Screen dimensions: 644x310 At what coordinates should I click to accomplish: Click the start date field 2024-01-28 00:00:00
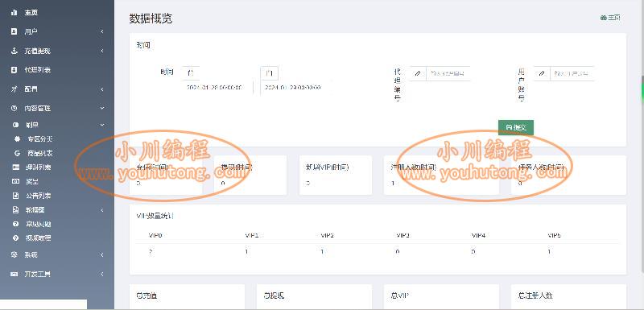click(x=217, y=88)
